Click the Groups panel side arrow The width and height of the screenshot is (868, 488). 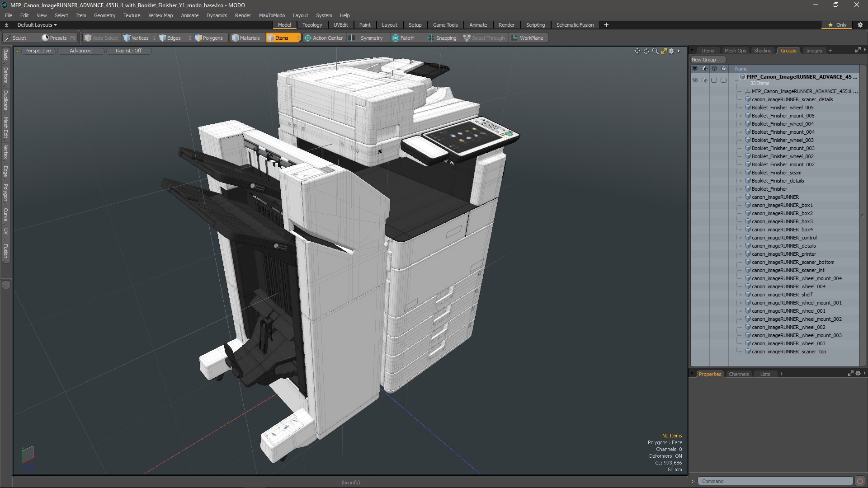point(865,50)
